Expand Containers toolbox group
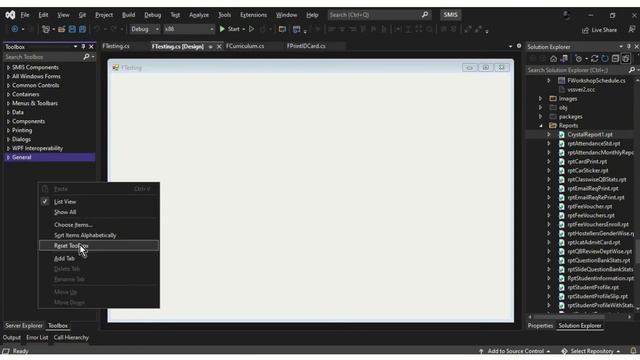This screenshot has height=360, width=640. point(8,94)
